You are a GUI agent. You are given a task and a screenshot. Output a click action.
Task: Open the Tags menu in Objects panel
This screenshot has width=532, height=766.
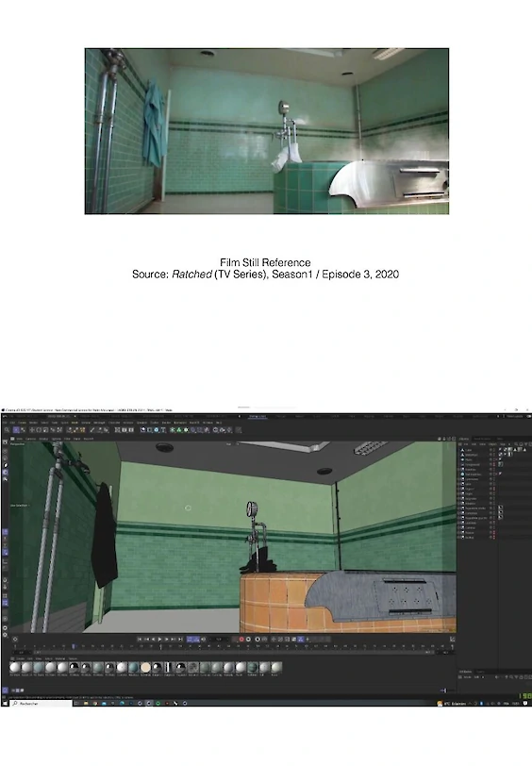click(x=502, y=444)
